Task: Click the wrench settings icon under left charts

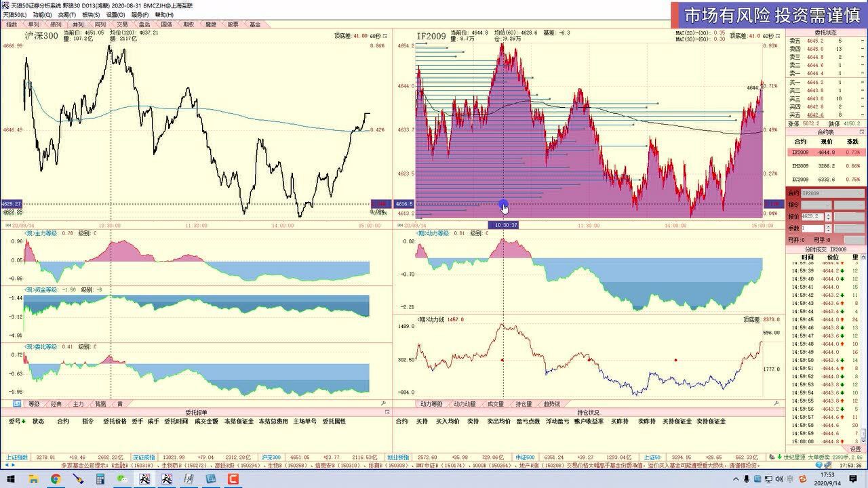Action: (x=383, y=404)
